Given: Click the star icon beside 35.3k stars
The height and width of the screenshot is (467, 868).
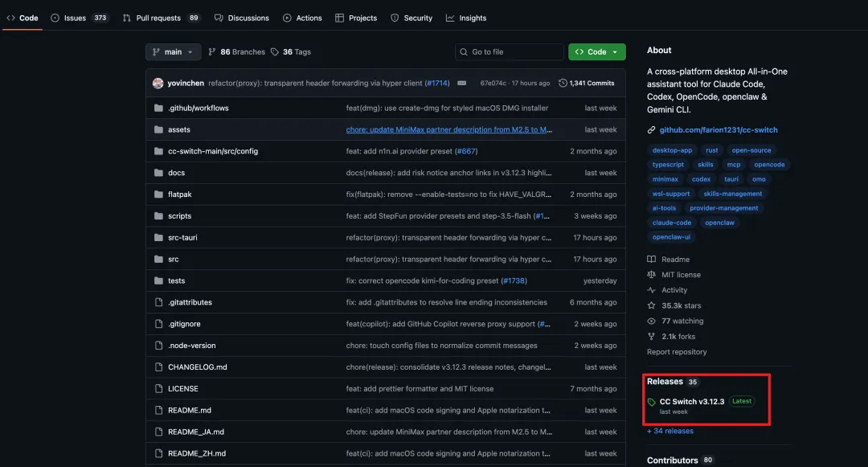Looking at the screenshot, I should click(x=652, y=305).
